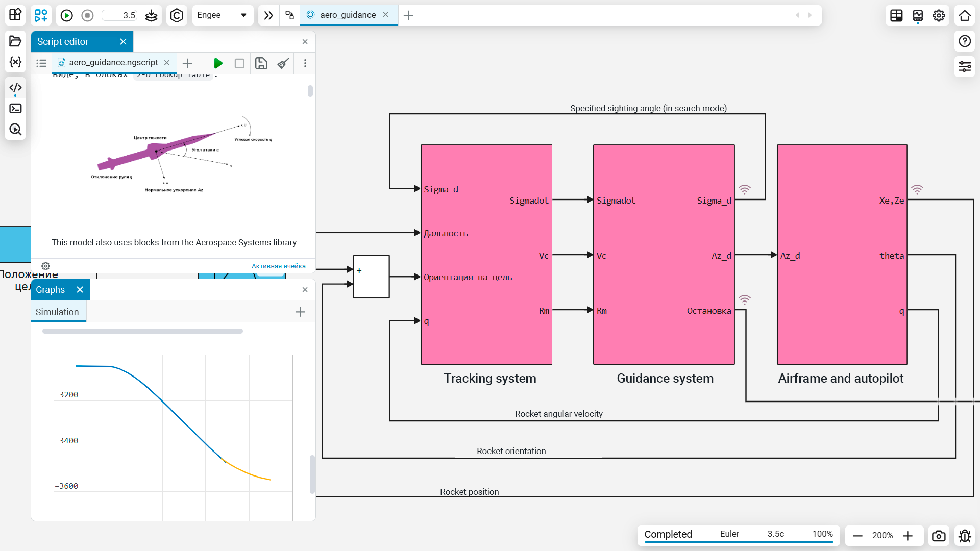The image size is (980, 551).
Task: Click the camera screenshot icon
Action: click(x=938, y=536)
